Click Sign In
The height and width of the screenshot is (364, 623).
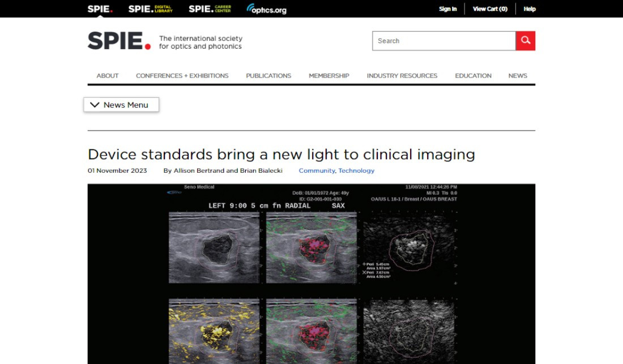pos(447,8)
